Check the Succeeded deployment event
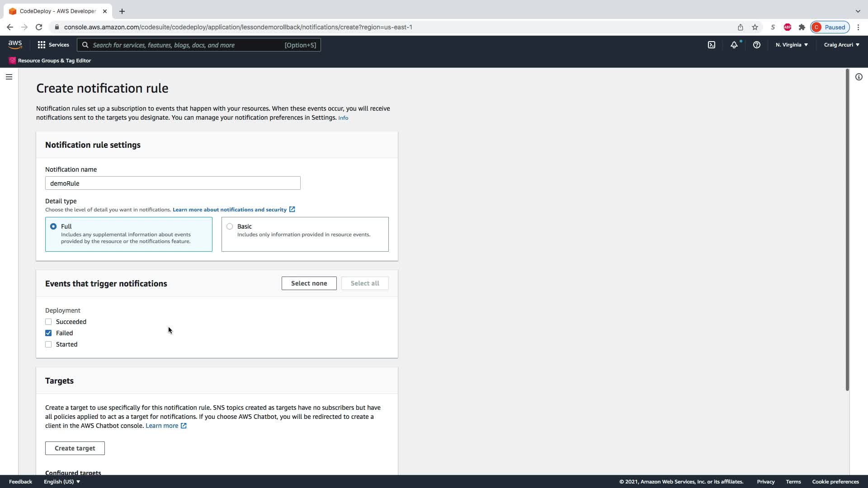Screen dimensions: 868x488 48,322
